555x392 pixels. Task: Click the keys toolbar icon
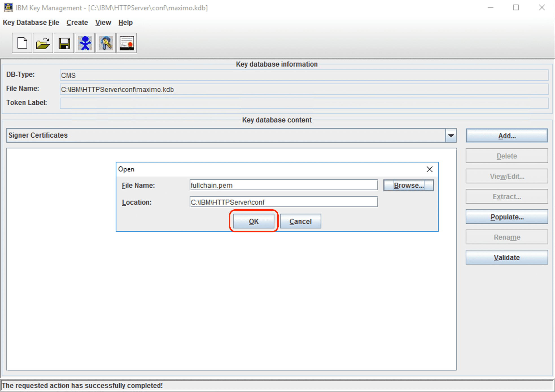coord(106,43)
